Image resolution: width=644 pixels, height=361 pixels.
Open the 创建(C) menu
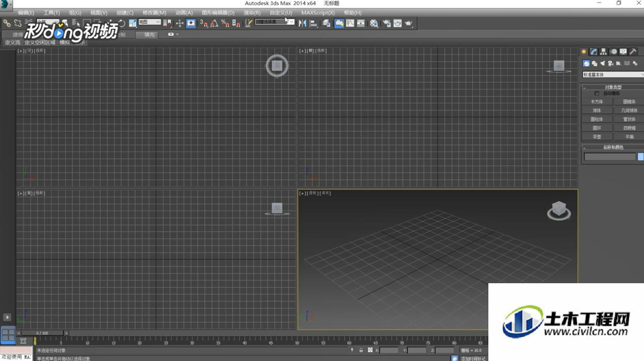click(125, 12)
